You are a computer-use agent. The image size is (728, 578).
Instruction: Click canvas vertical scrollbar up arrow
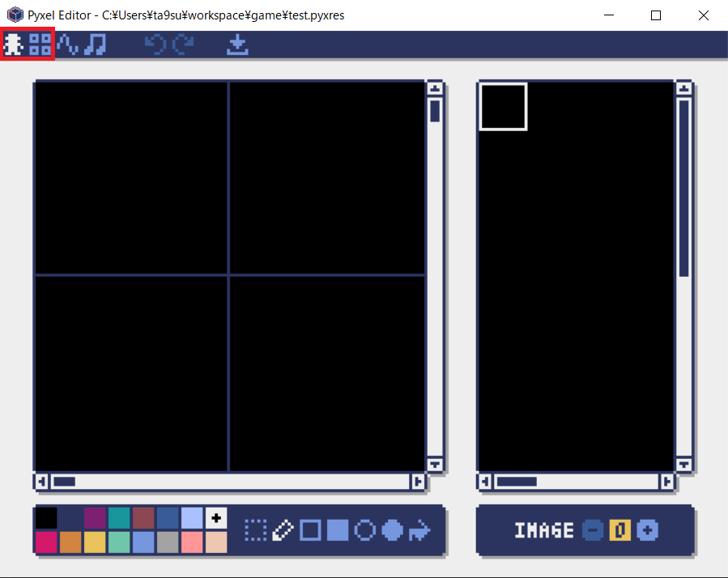point(435,88)
